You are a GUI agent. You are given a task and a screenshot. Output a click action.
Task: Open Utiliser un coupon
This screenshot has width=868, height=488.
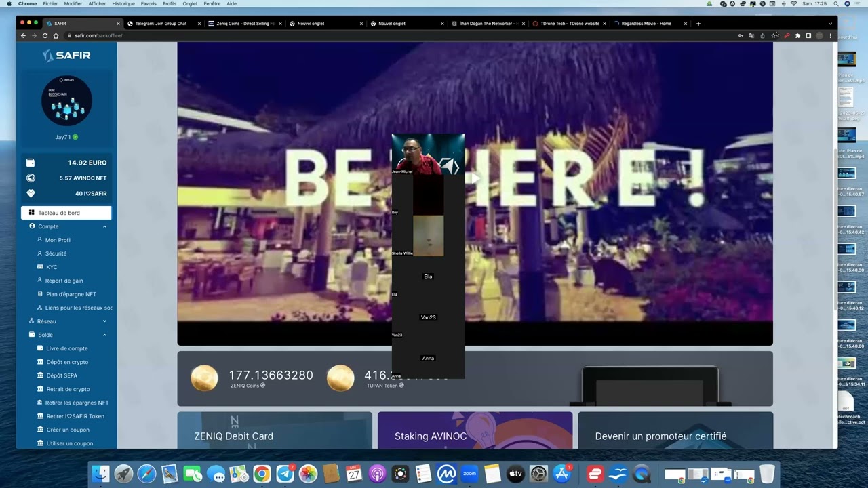pos(70,443)
